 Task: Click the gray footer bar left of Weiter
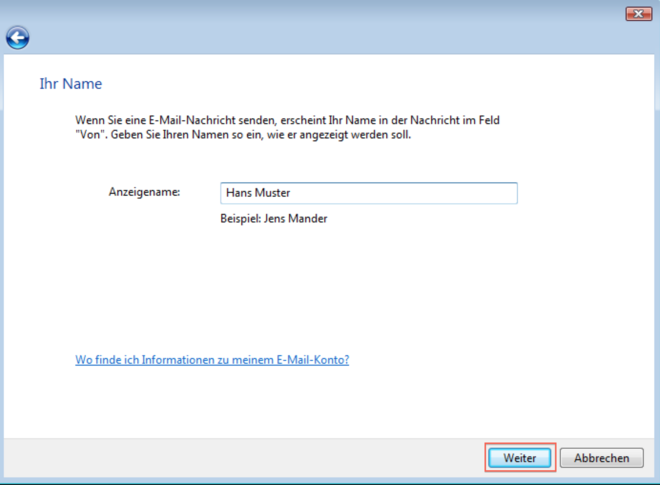(240, 458)
